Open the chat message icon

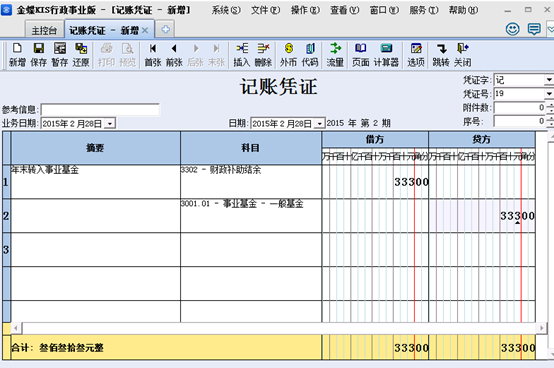pyautogui.click(x=534, y=29)
